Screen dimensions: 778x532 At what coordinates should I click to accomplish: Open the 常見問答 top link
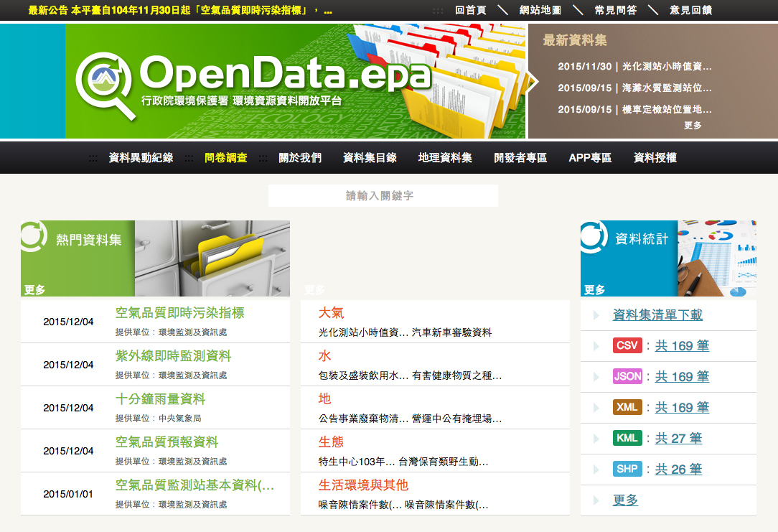[616, 10]
